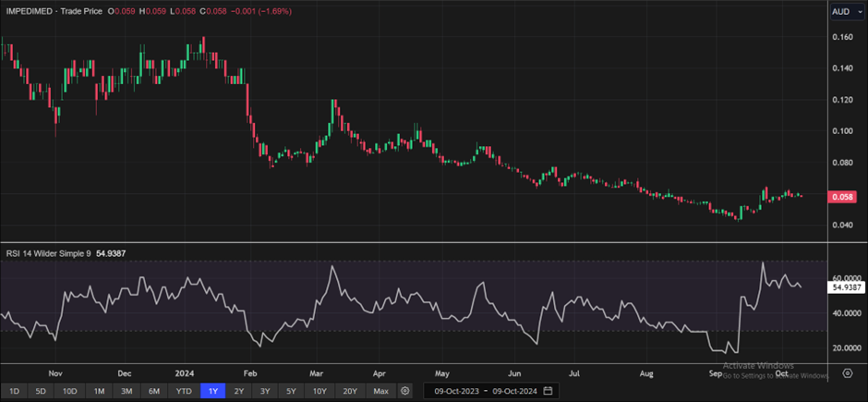This screenshot has width=868, height=402.
Task: Select the 5D time range
Action: pos(42,391)
